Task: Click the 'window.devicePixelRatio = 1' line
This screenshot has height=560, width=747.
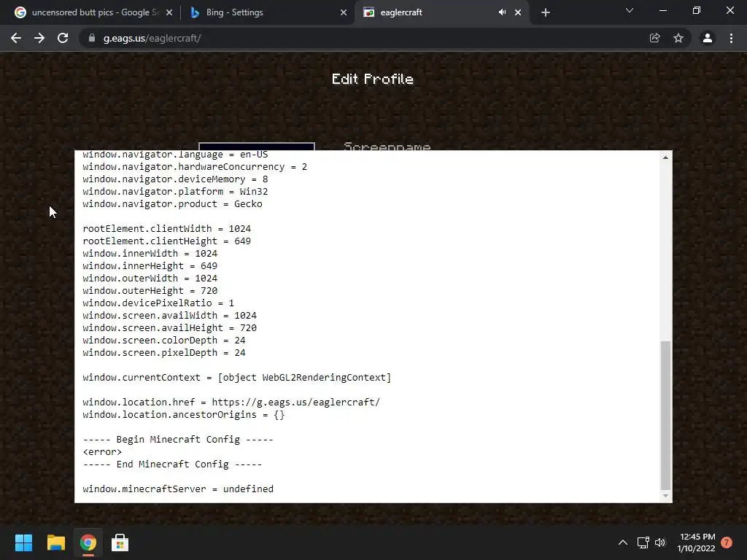Action: [158, 303]
